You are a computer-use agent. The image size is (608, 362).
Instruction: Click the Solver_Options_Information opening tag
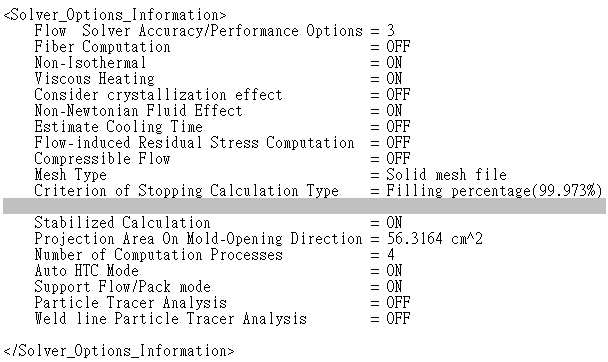[115, 15]
